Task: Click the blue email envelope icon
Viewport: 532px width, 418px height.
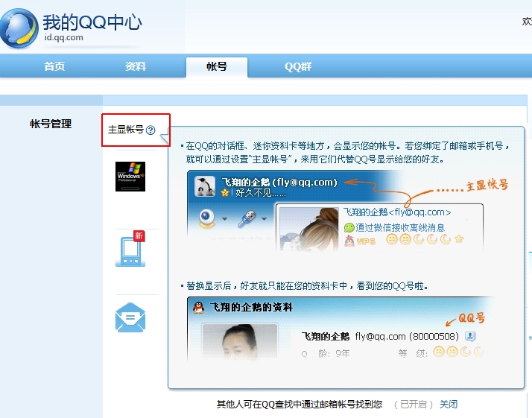Action: click(130, 319)
